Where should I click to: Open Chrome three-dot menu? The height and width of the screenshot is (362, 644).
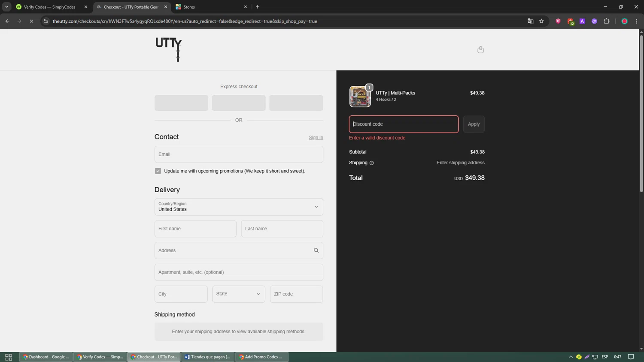pyautogui.click(x=637, y=21)
